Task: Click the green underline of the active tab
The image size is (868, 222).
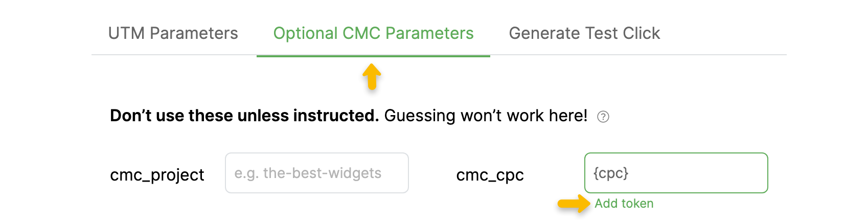Action: [373, 56]
